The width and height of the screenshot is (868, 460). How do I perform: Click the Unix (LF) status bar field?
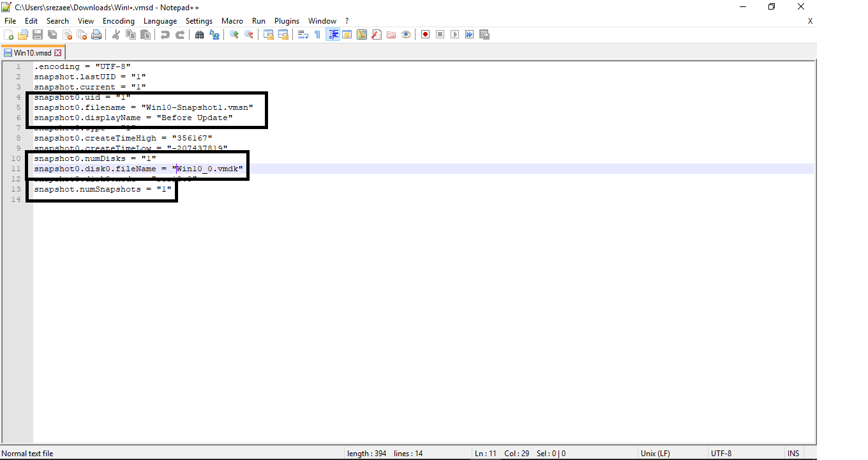click(x=655, y=454)
